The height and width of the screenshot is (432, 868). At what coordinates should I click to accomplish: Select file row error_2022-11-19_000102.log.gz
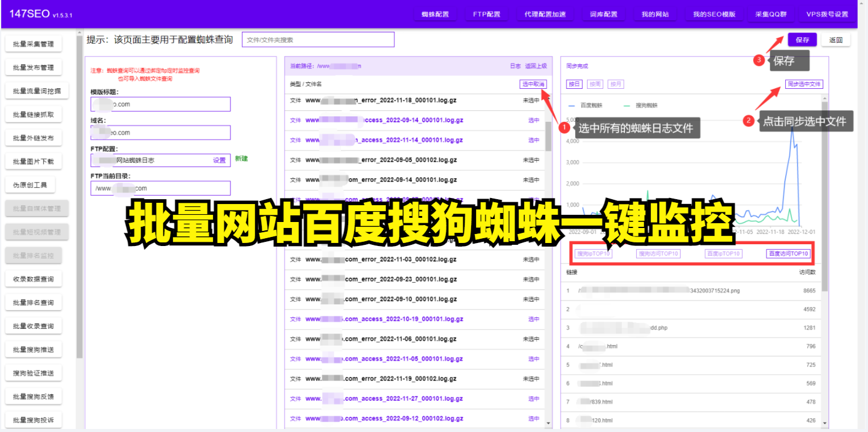415,379
